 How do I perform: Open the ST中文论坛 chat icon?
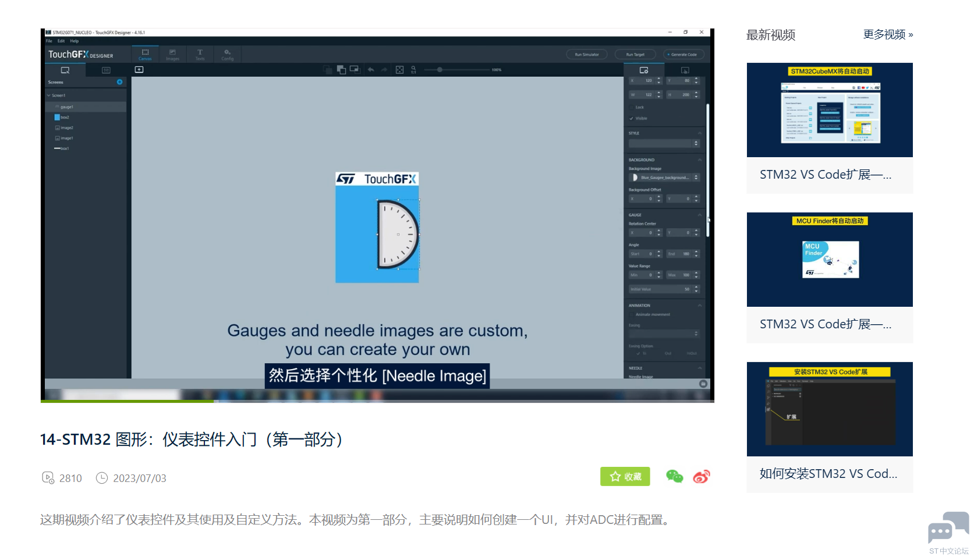point(948,533)
